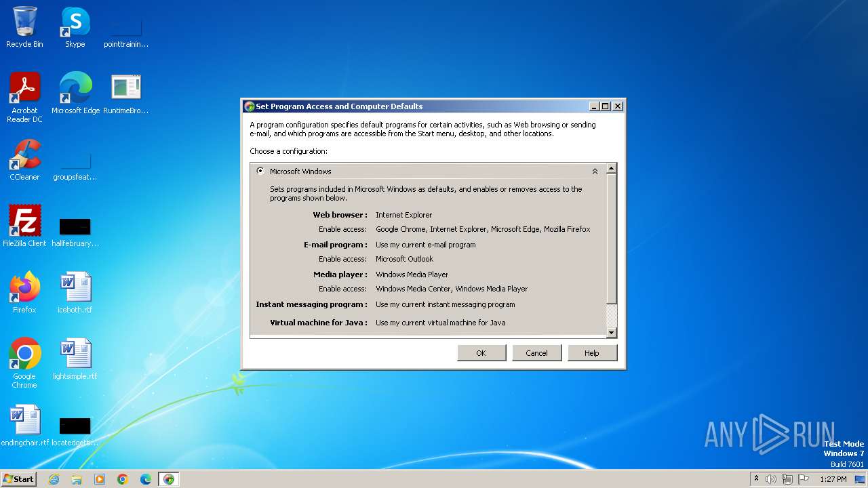Open the Microsoft Edge desktop shortcut
This screenshot has width=868, height=488.
[x=75, y=94]
